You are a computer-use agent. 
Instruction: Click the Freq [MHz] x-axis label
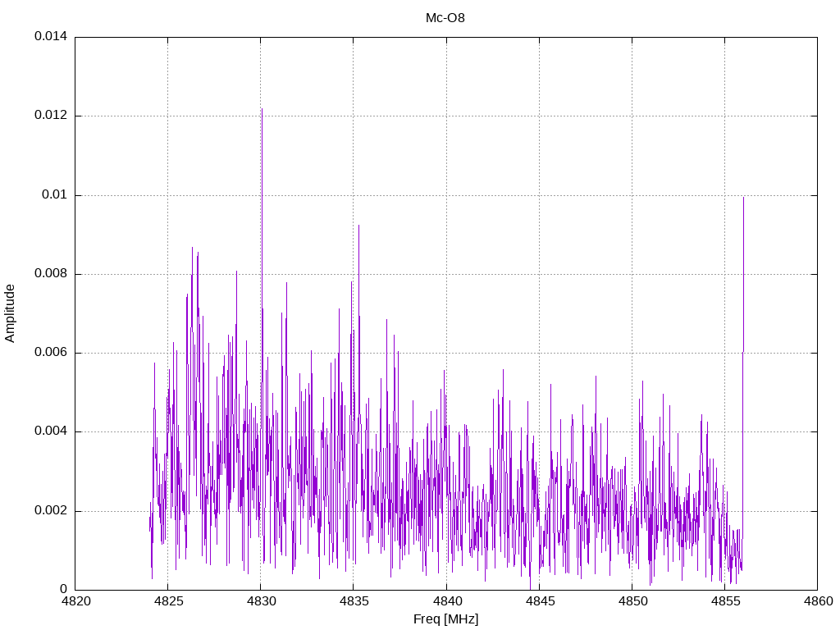tap(445, 619)
